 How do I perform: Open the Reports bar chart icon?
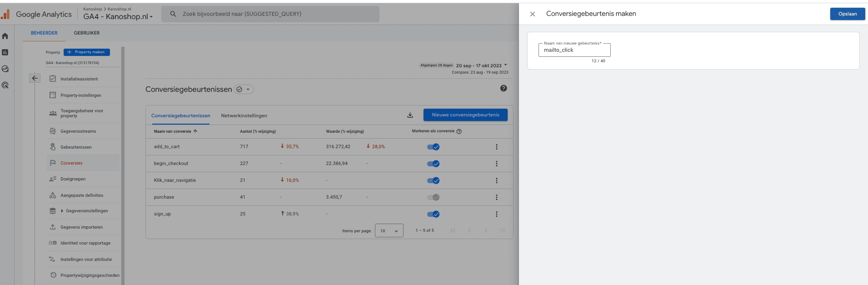coord(5,52)
